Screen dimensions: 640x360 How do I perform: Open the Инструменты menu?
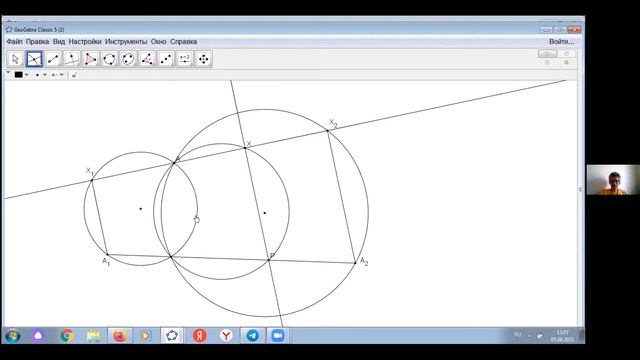[x=126, y=42]
